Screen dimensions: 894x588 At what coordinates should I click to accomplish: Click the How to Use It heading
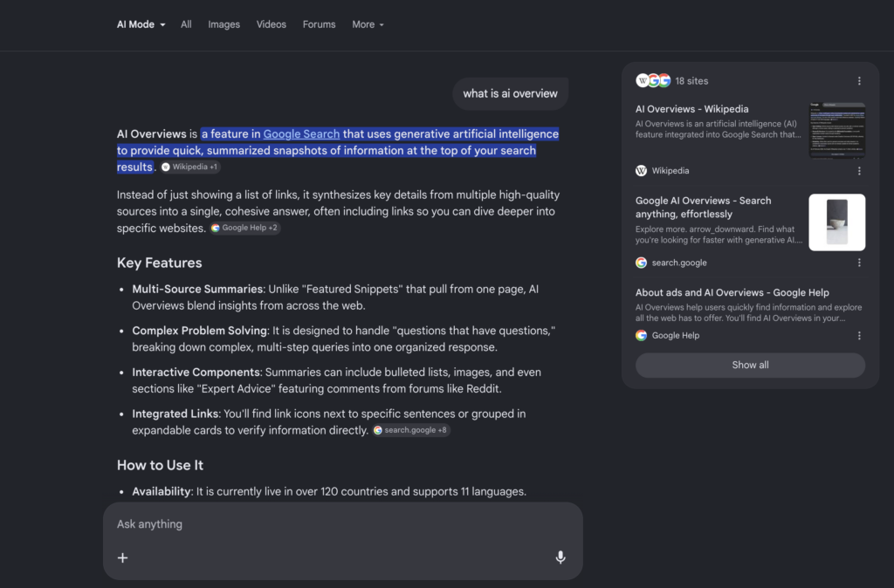(161, 466)
